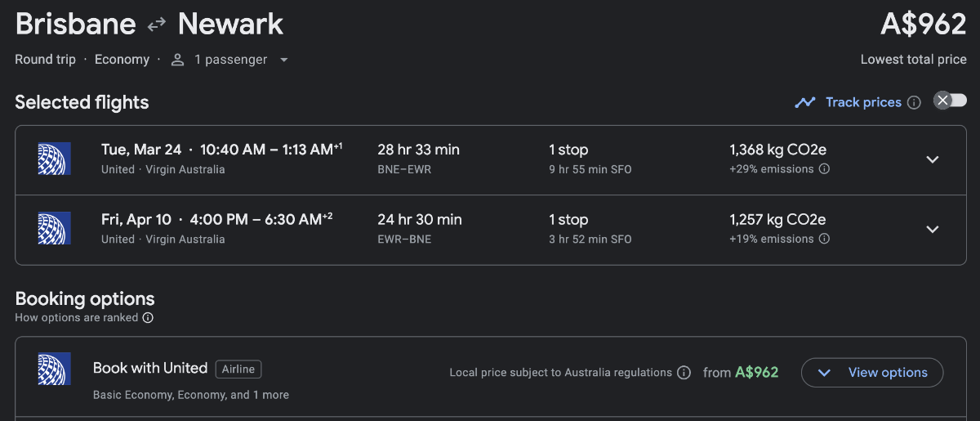Click the A$962 from-price for United
The width and height of the screenshot is (980, 421).
(756, 373)
